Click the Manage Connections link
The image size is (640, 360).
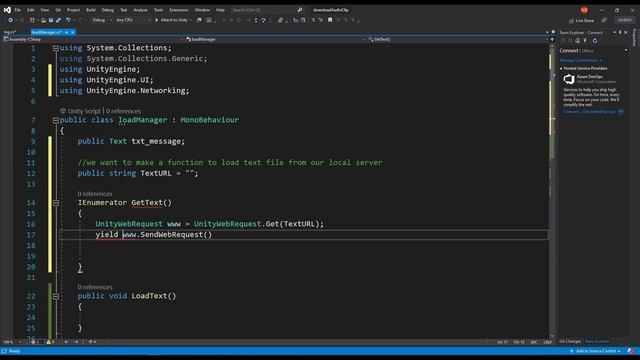580,60
